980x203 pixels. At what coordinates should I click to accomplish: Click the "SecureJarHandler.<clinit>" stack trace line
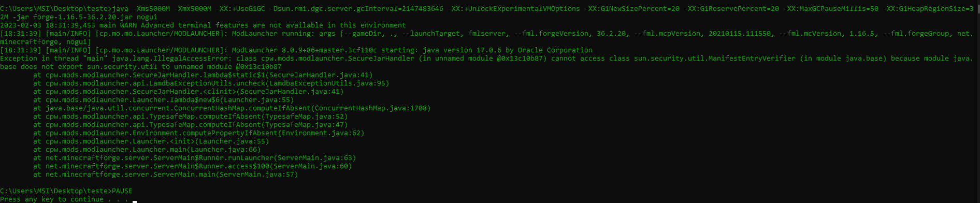189,92
